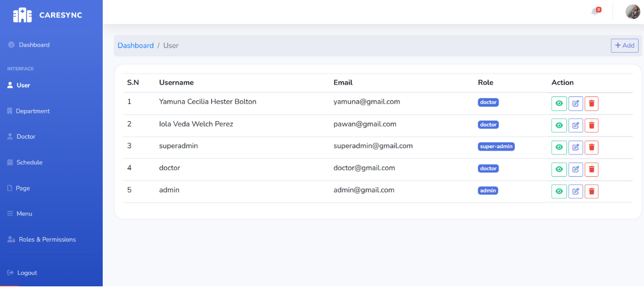This screenshot has width=644, height=292.
Task: Open the Doctor sidebar section
Action: [26, 137]
